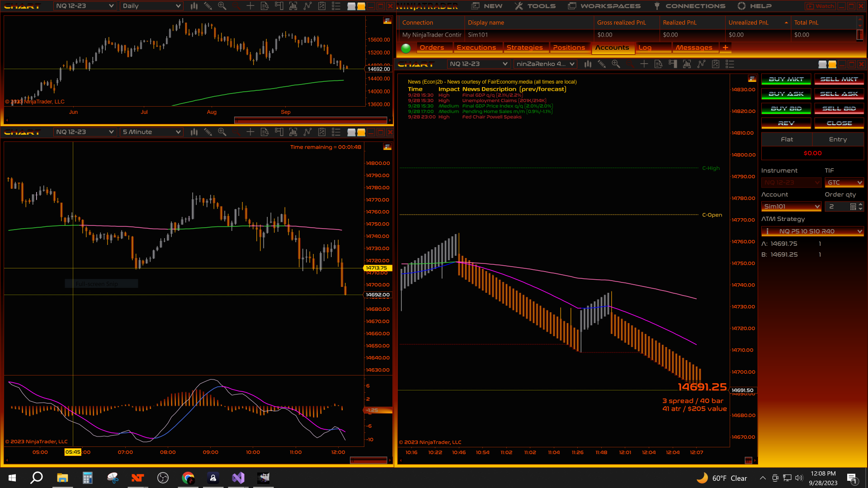
Task: Click green connection status indicator
Action: coord(406,48)
